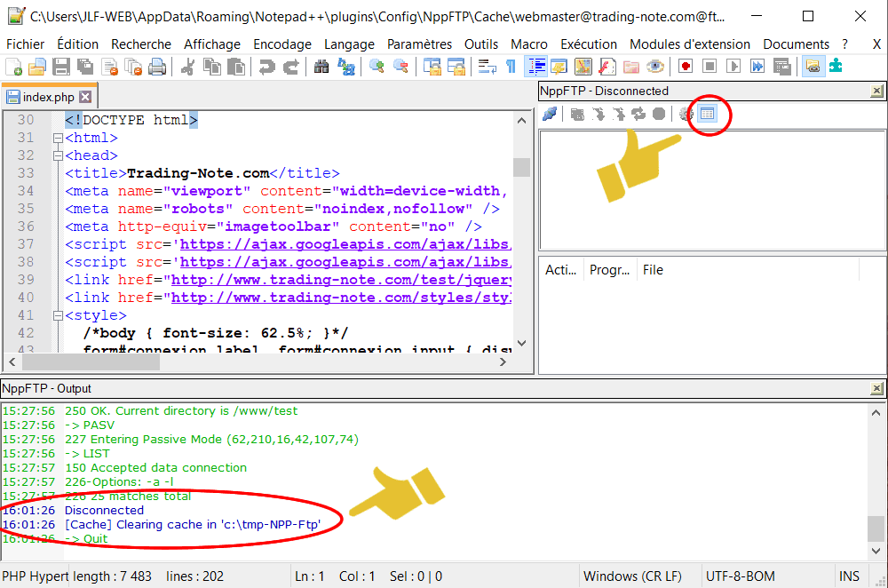Cut the selection with scissors icon
Screen dimensions: 888x588
(x=188, y=67)
